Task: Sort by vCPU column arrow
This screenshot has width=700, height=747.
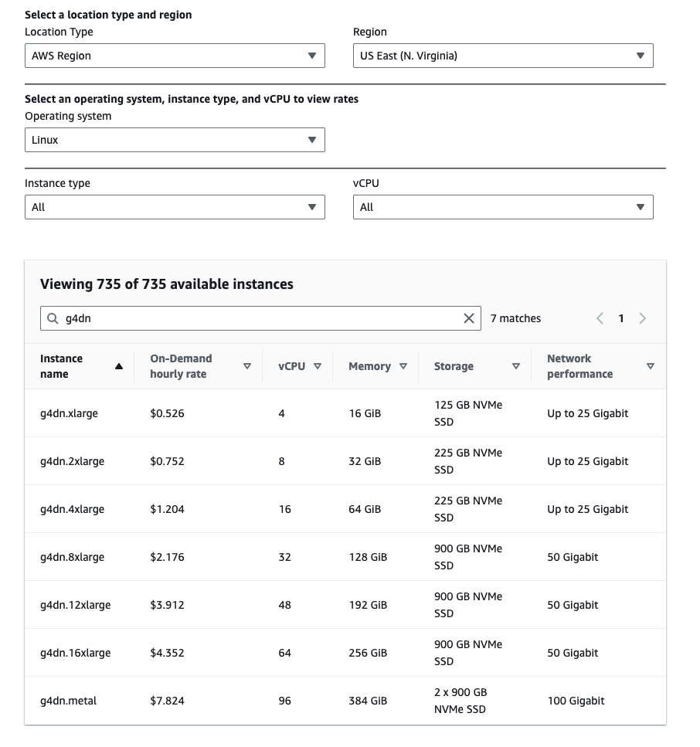Action: point(318,366)
